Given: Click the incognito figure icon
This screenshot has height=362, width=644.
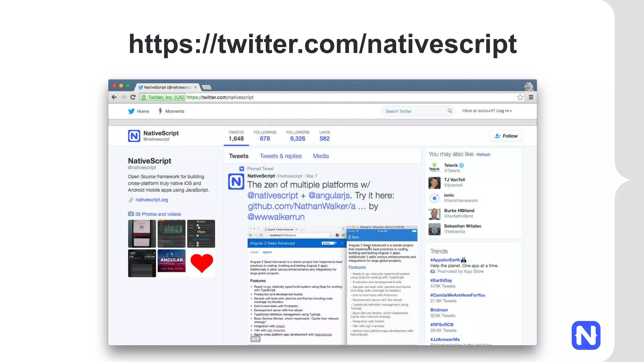Looking at the screenshot, I should [x=529, y=86].
